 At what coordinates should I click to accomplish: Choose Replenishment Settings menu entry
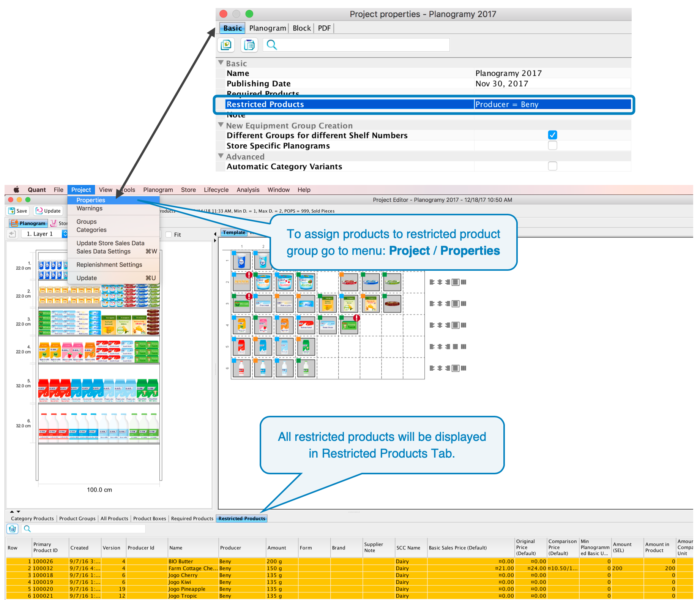point(114,265)
